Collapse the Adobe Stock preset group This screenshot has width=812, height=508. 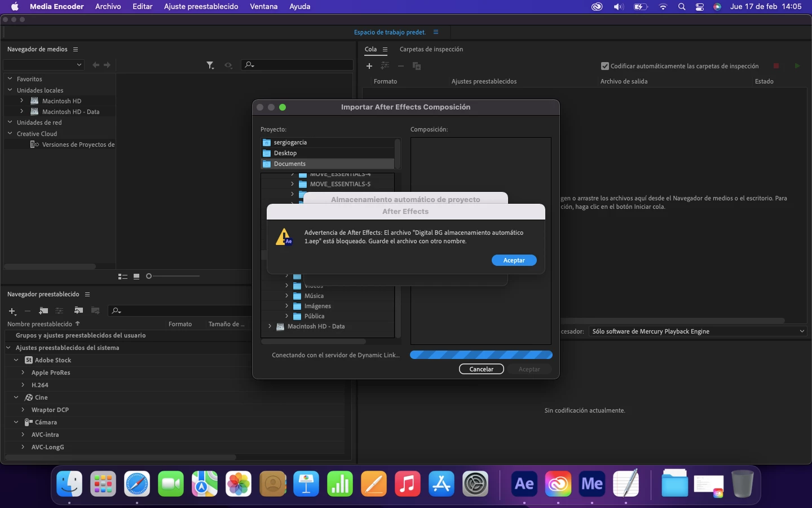(16, 360)
